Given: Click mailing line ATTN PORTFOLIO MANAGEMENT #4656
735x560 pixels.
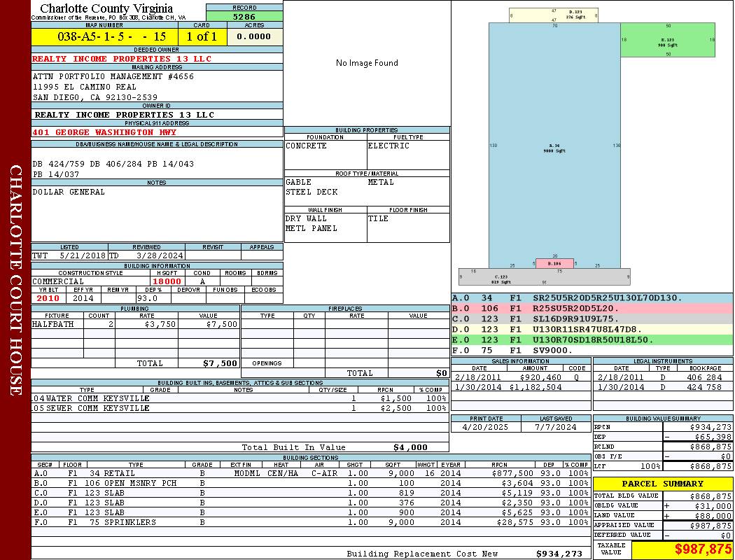Looking at the screenshot, I should 113,76.
